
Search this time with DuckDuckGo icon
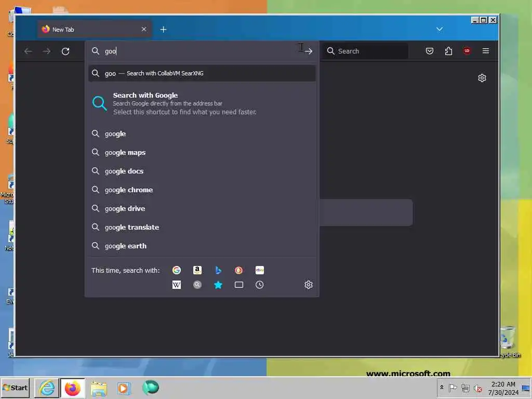239,270
